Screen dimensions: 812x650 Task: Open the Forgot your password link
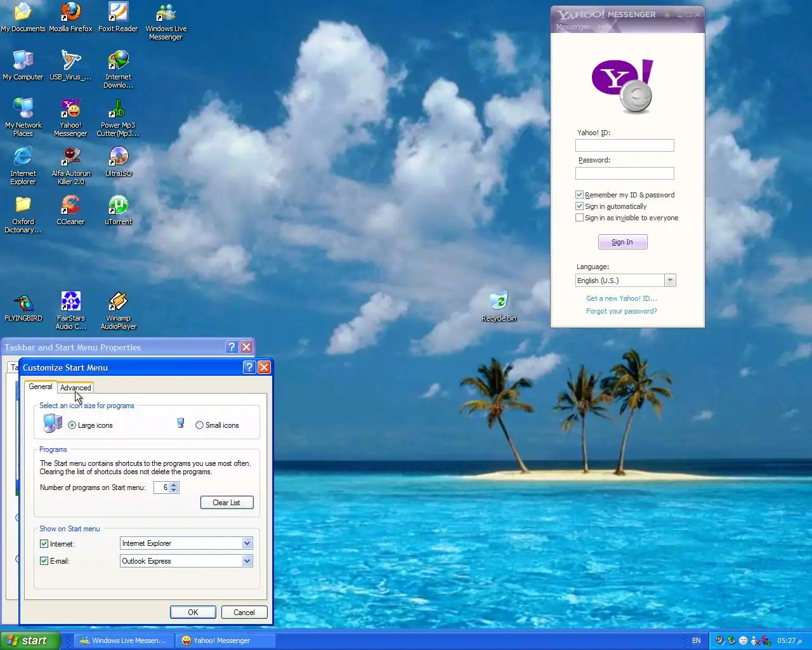622,311
